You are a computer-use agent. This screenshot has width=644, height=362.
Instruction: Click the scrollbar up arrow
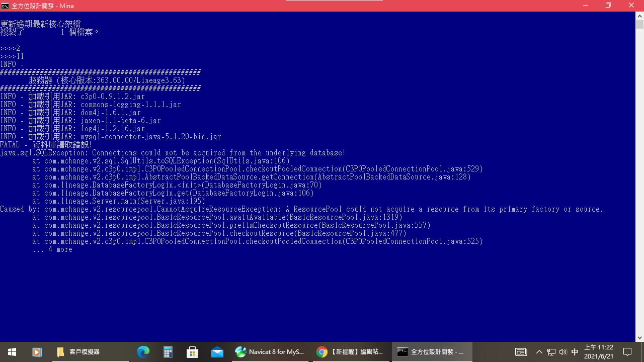tap(639, 16)
